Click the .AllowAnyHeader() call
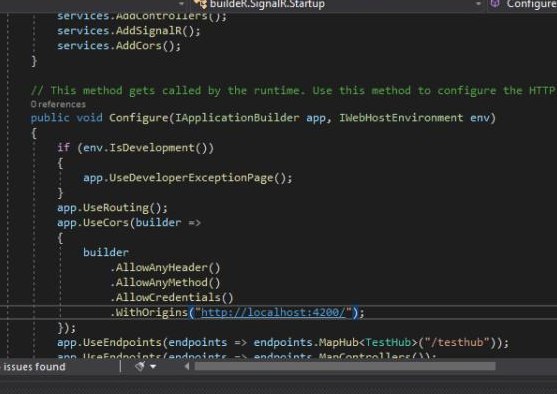 pyautogui.click(x=165, y=268)
